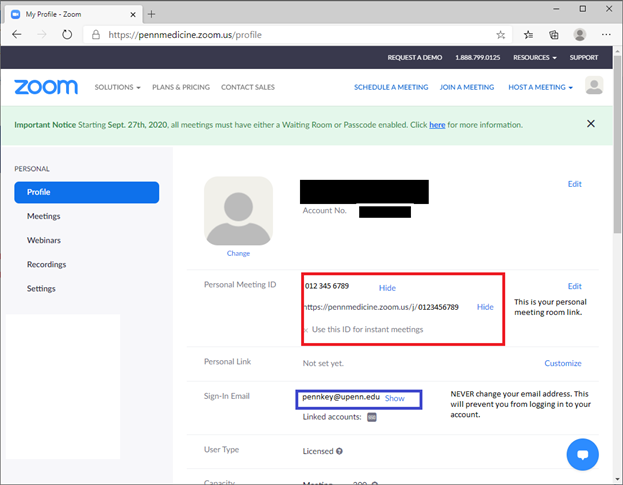Open Plans & Pricing
This screenshot has height=485, width=623.
pyautogui.click(x=181, y=87)
